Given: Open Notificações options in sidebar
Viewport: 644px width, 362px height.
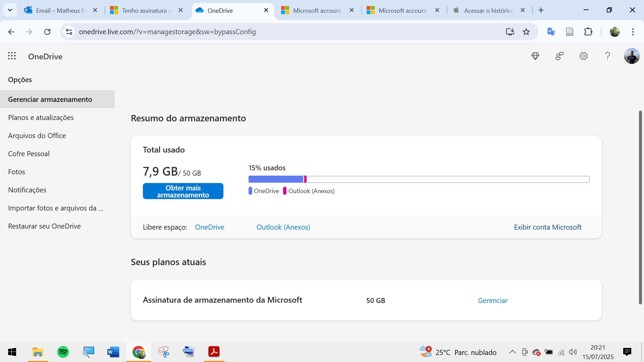Looking at the screenshot, I should pyautogui.click(x=27, y=190).
